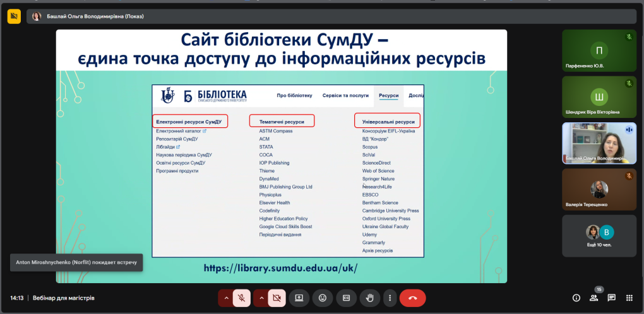
Task: Select Валерія Терещенко participant tile
Action: 599,189
